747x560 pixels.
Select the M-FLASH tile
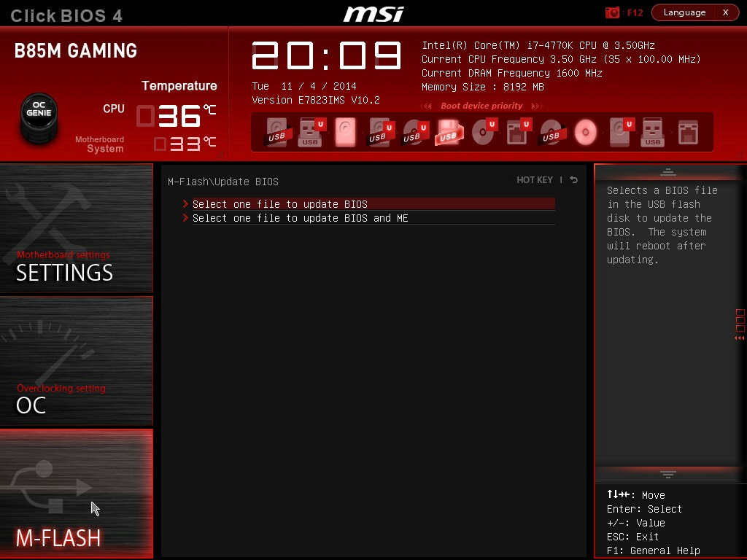point(76,494)
